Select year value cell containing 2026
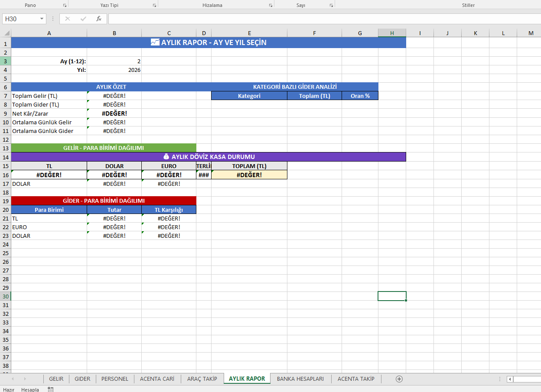Image resolution: width=541 pixels, height=392 pixels. [x=114, y=70]
